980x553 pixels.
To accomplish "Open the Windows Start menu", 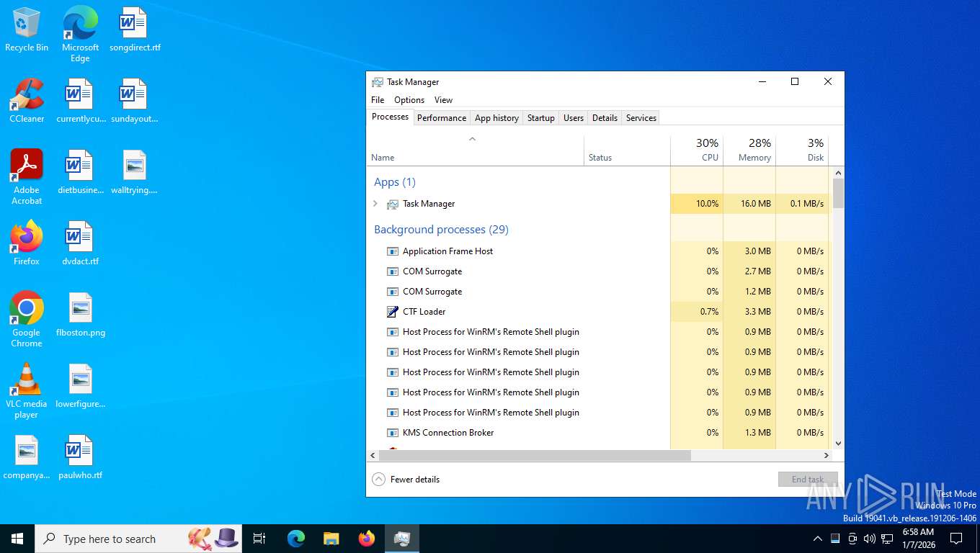I will pyautogui.click(x=17, y=539).
